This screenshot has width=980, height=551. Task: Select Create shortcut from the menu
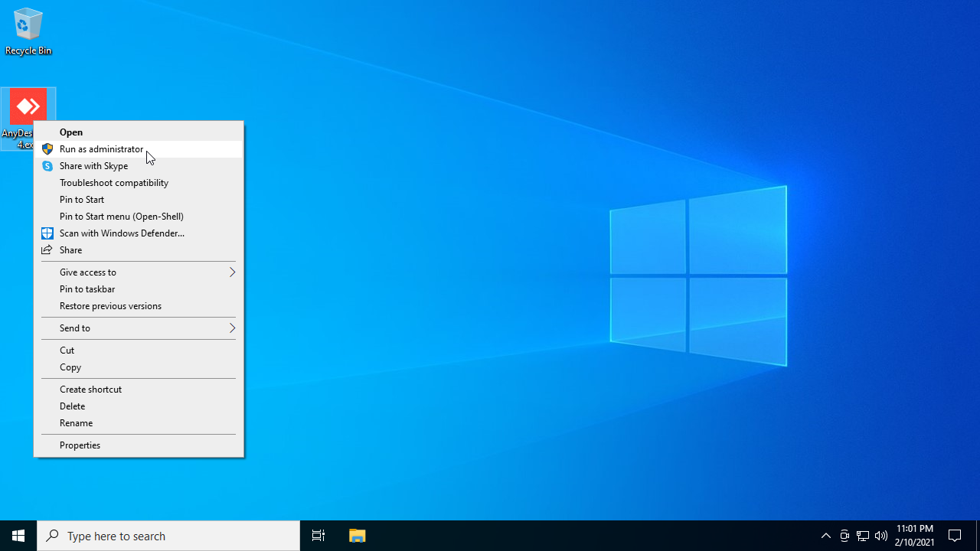[90, 390]
